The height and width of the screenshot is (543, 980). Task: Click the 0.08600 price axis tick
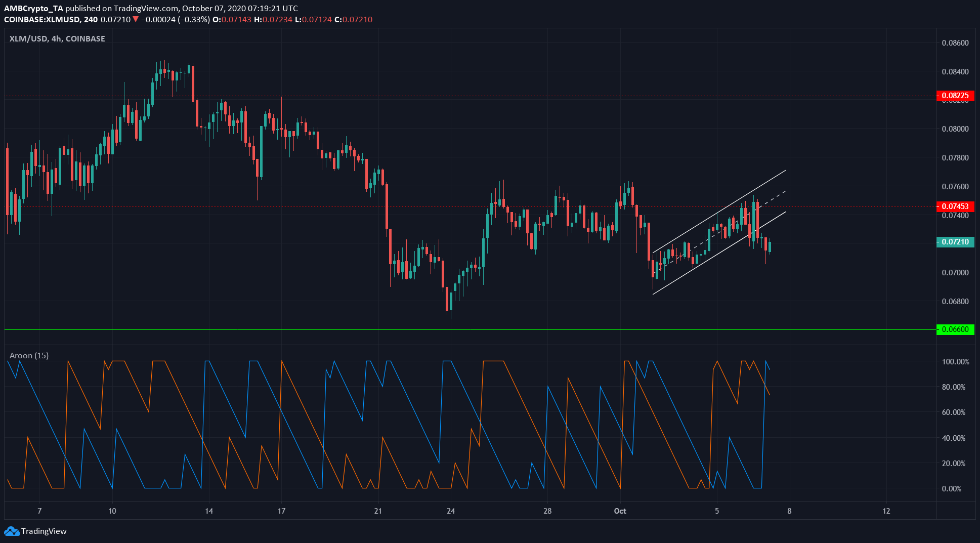[x=955, y=43]
